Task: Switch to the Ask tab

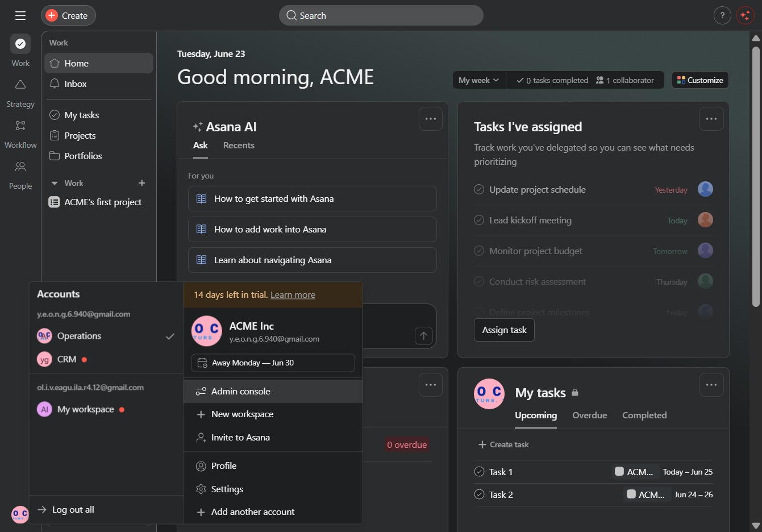Action: pos(201,146)
